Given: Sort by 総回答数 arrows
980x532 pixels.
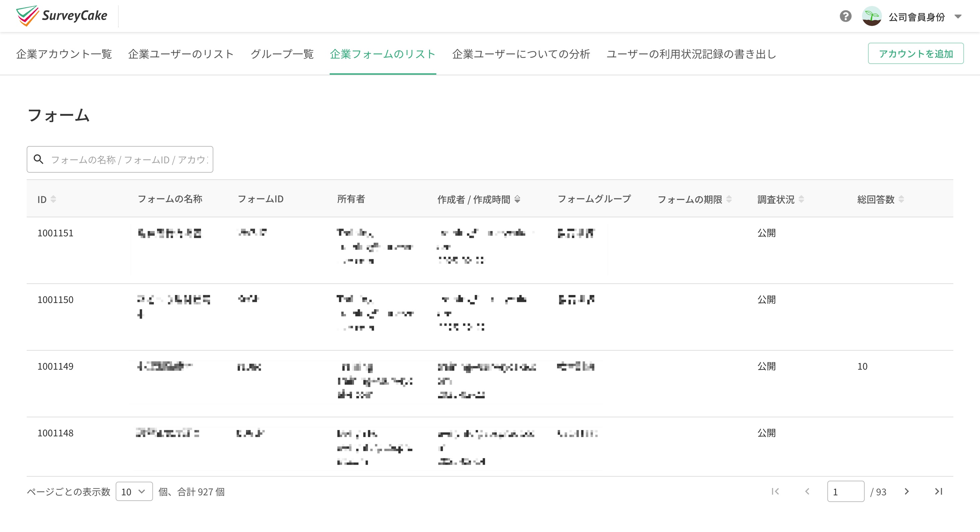Looking at the screenshot, I should click(901, 199).
